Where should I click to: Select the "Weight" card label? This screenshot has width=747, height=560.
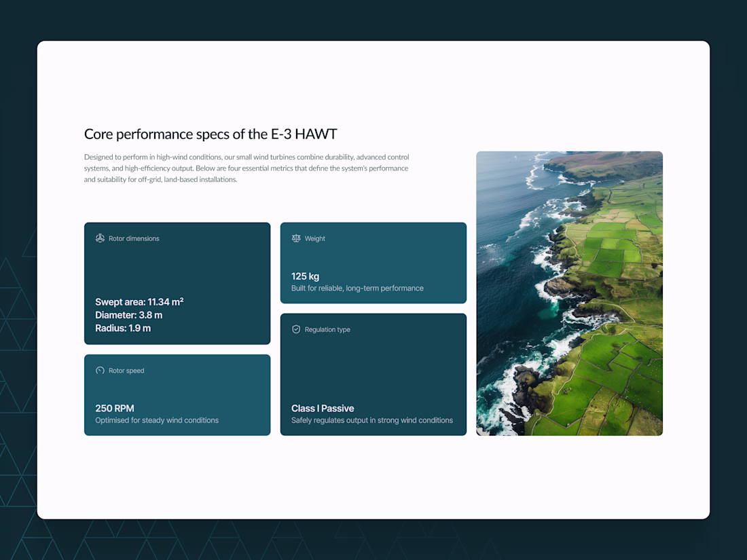[315, 238]
